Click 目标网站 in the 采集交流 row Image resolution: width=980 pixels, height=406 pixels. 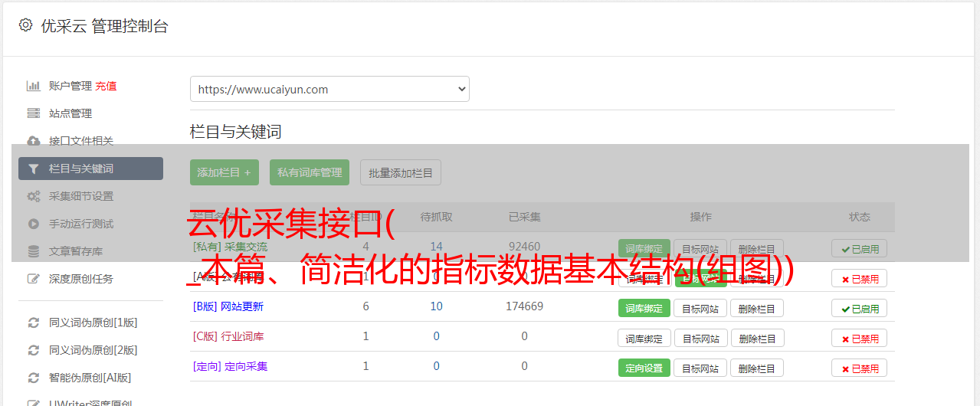(x=700, y=248)
